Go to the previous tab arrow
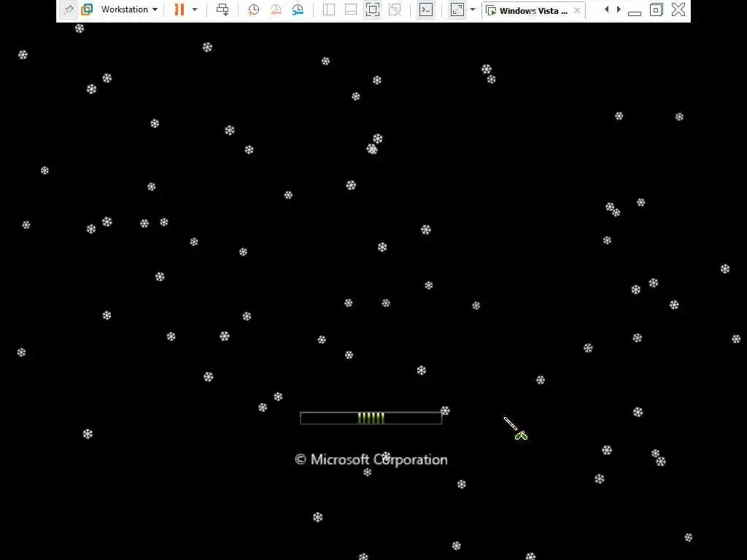The image size is (747, 560). pos(606,9)
